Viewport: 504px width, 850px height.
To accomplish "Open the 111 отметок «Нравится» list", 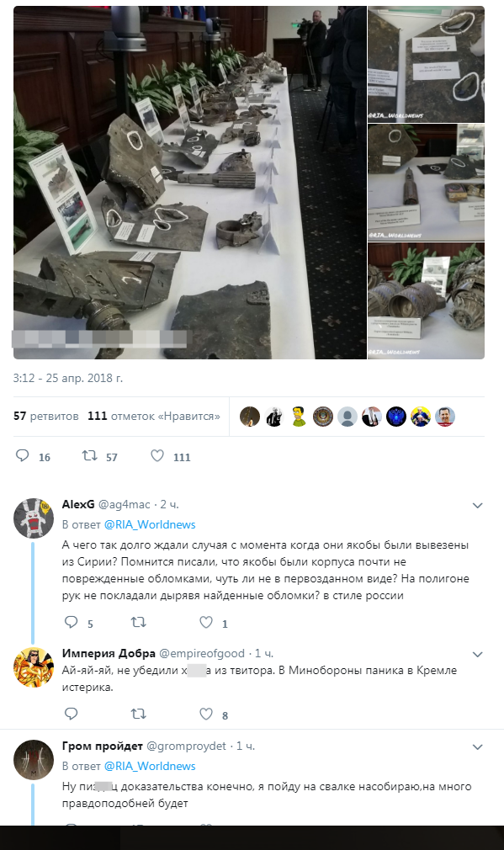I will point(154,416).
